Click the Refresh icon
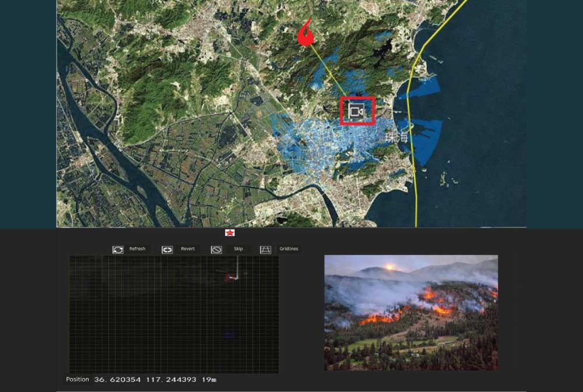 pos(118,250)
